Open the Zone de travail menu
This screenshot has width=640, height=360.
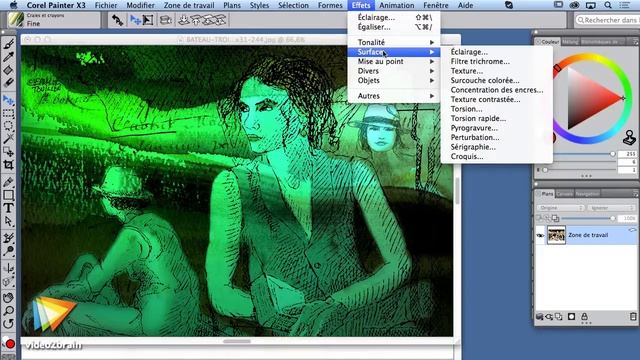(189, 5)
